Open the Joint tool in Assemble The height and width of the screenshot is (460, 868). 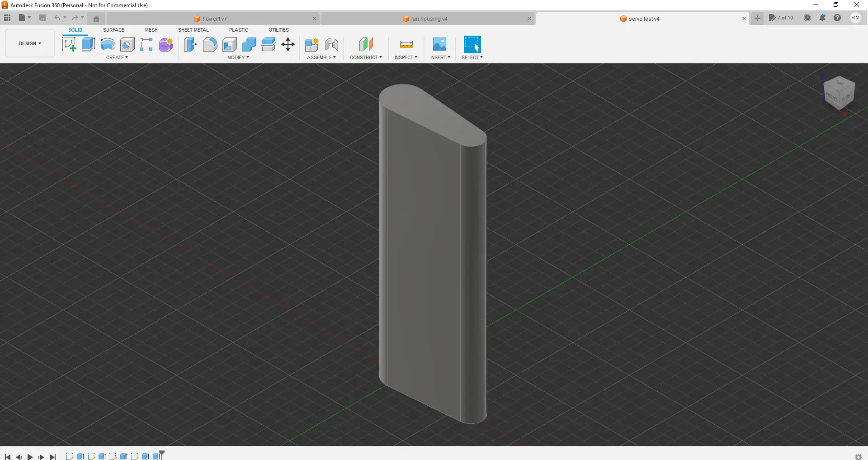pos(332,44)
